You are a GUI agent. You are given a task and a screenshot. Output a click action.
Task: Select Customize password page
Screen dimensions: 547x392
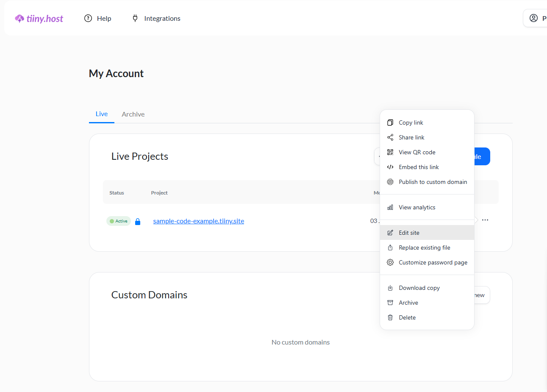click(x=433, y=262)
